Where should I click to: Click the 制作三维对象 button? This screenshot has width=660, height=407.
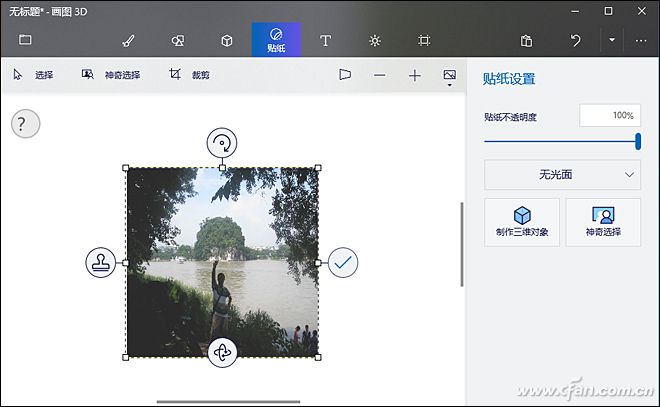522,222
